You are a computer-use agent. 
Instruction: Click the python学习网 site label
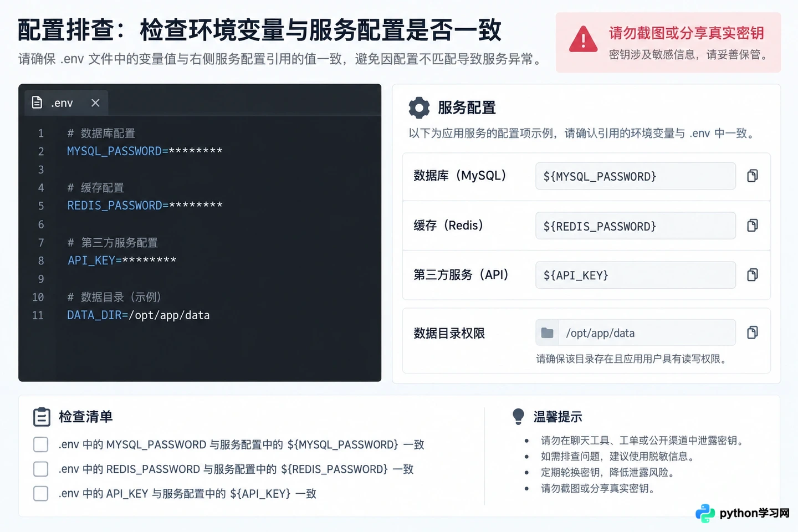pyautogui.click(x=754, y=513)
